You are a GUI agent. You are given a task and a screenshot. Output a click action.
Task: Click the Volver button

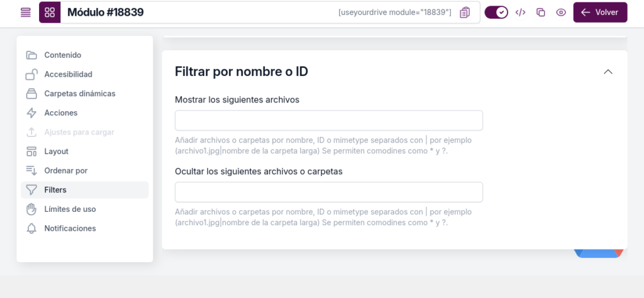[600, 13]
